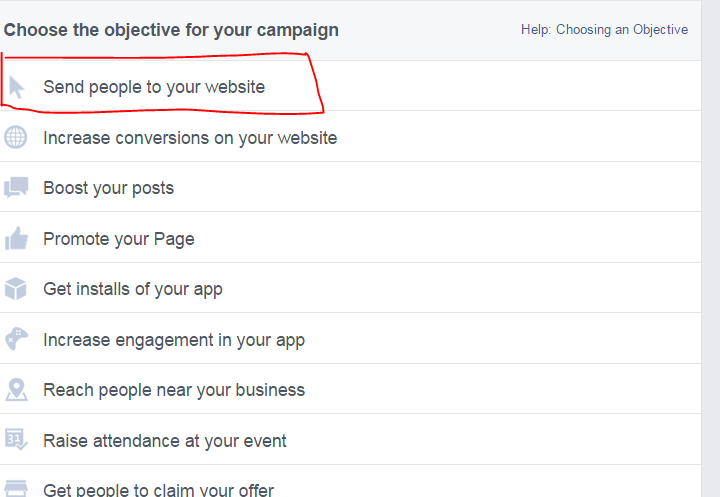Select the 'Boost your posts' objective

350,187
